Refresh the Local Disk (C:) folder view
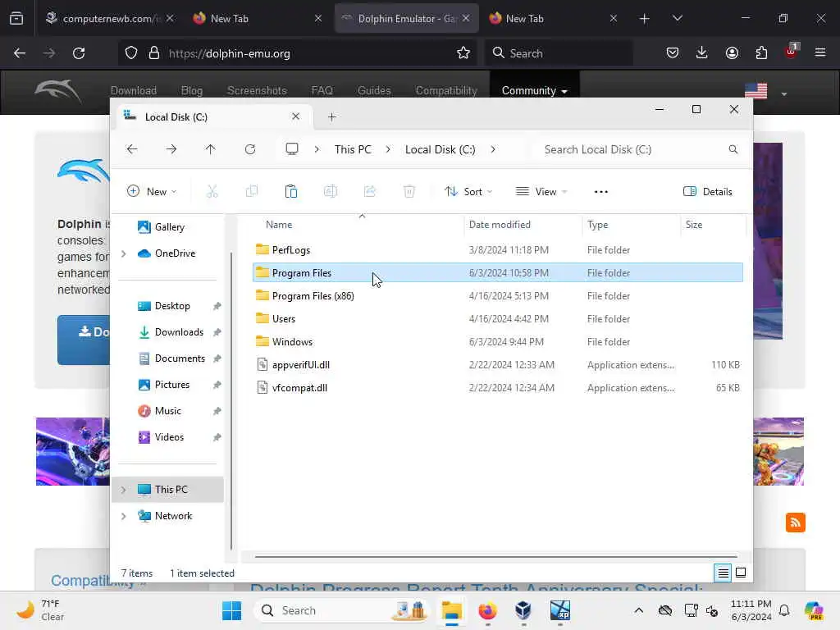Screen dimensions: 840x630 click(250, 149)
